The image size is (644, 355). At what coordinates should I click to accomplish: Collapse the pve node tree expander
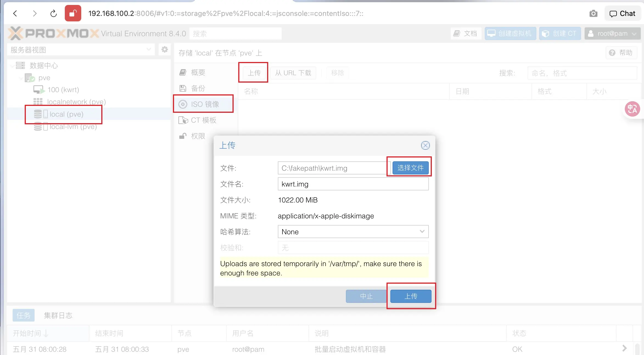coord(21,78)
